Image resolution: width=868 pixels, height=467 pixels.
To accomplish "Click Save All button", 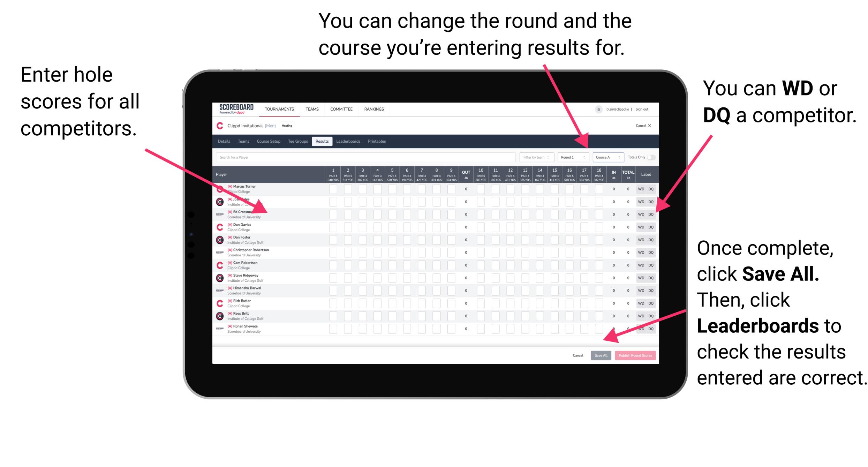I will 601,355.
